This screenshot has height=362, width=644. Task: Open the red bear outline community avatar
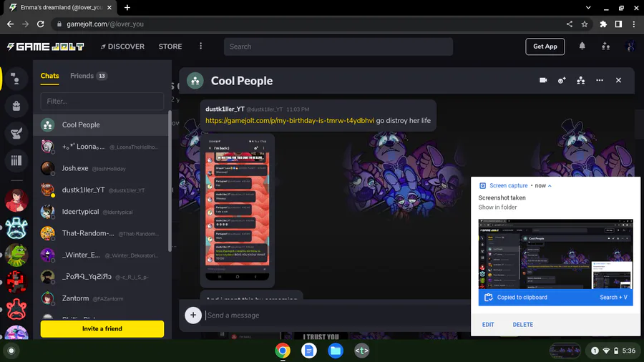click(x=16, y=309)
